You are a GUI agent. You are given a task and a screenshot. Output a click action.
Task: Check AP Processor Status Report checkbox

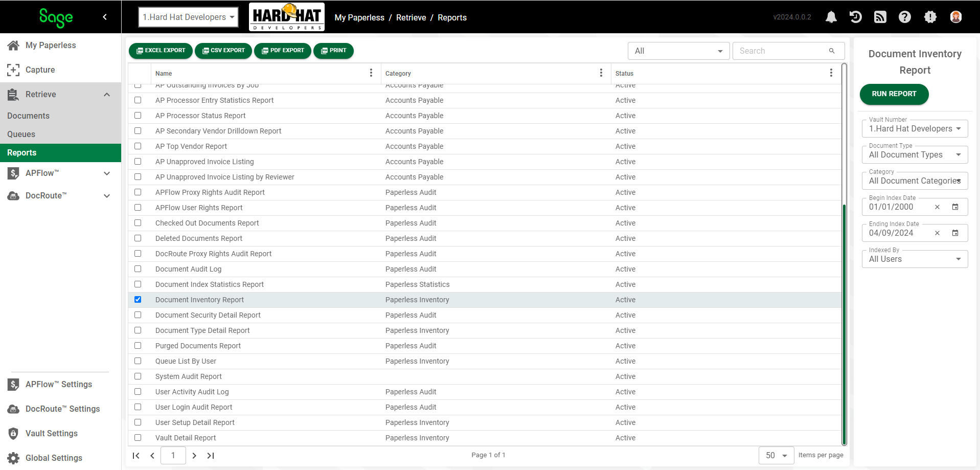(138, 116)
